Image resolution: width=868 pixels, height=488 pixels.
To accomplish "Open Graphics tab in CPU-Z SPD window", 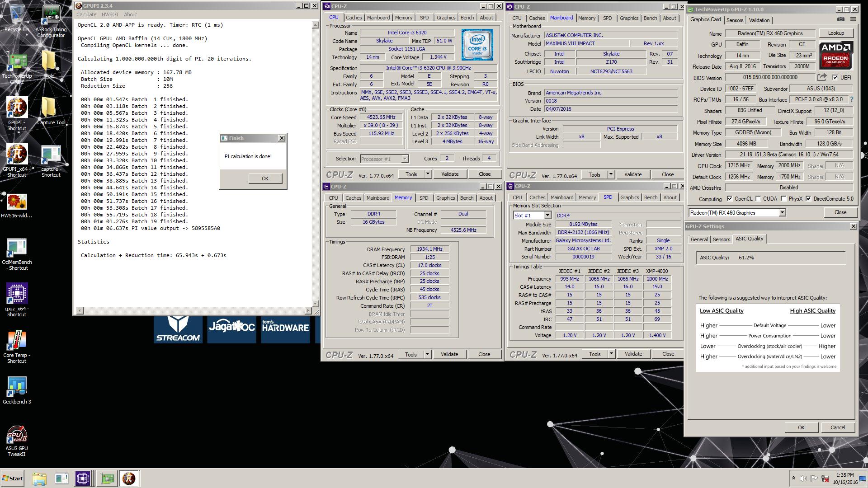I will pos(629,197).
